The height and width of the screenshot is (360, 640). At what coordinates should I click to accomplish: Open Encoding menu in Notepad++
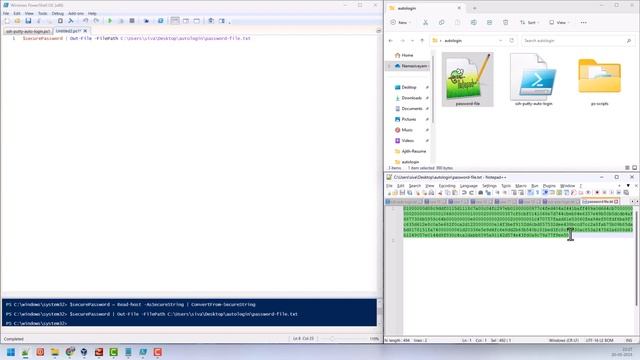(447, 186)
